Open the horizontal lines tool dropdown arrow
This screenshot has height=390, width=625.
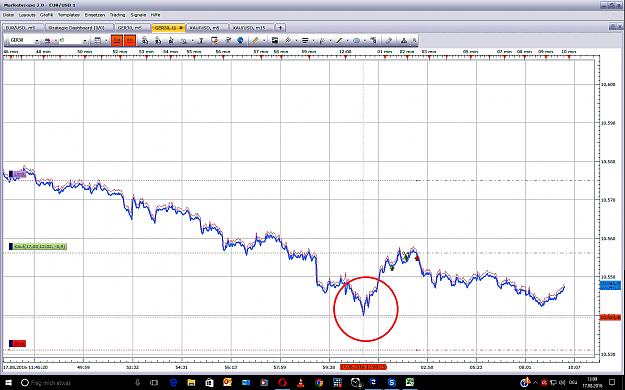313,40
